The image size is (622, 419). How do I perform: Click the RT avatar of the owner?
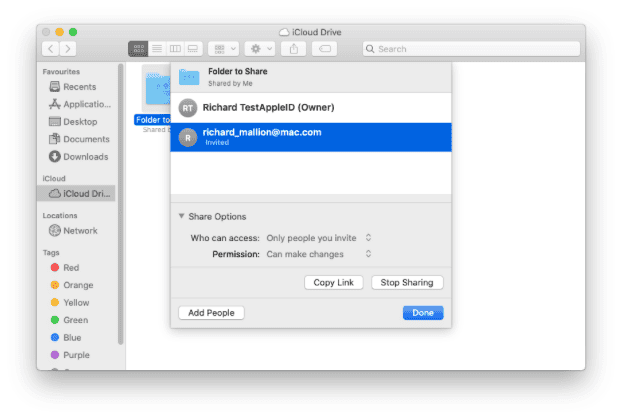[188, 108]
